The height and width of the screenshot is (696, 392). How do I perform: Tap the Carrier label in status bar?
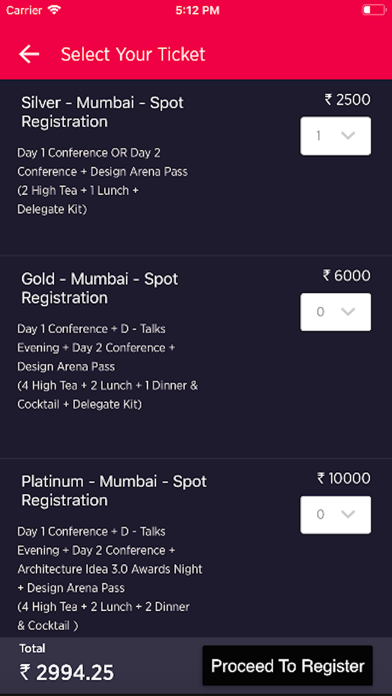pyautogui.click(x=24, y=10)
